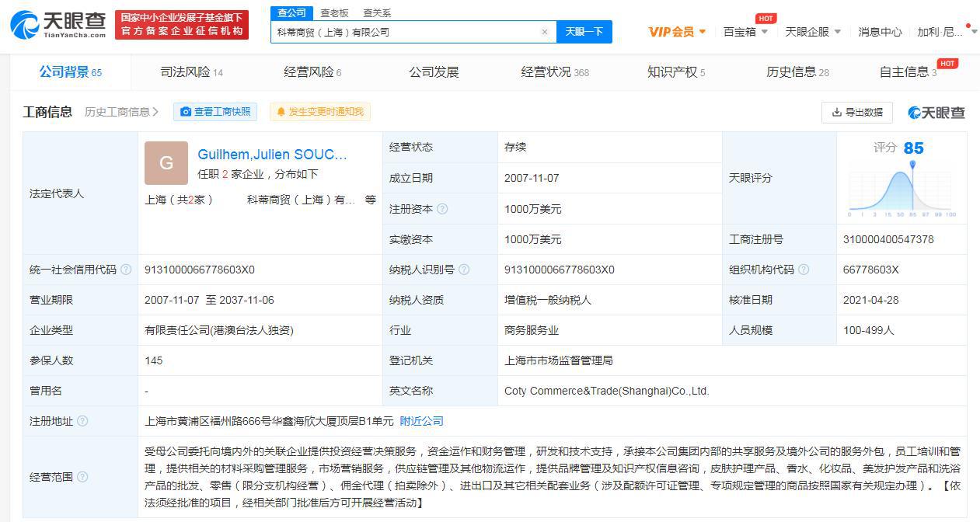Viewport: 980px width, 522px height.
Task: Click the English name Coty Commerce&Trade(Shanghai)Co.,Ltd.
Action: pos(607,391)
